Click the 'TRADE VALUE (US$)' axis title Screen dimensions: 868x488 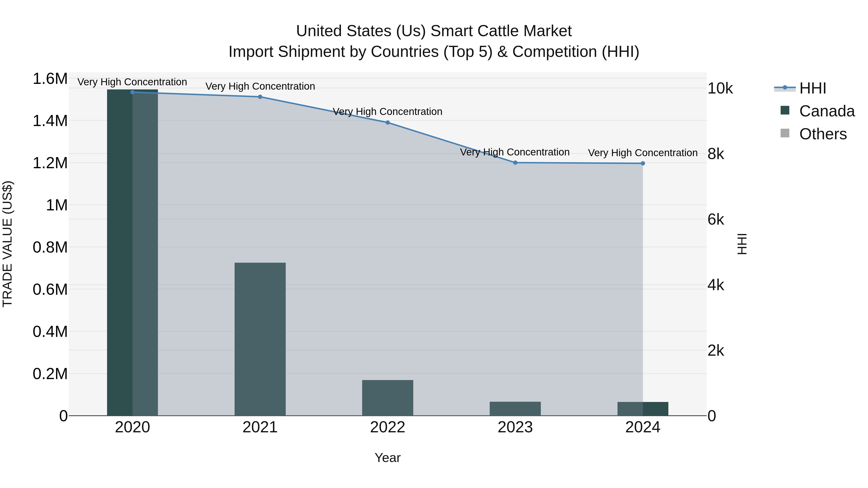(8, 244)
